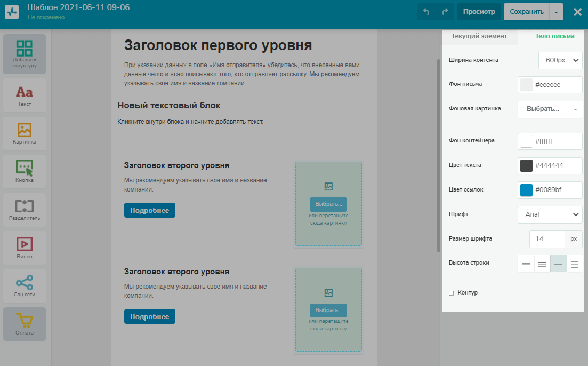Click the Просмотр preview button
The height and width of the screenshot is (366, 588).
(x=479, y=12)
